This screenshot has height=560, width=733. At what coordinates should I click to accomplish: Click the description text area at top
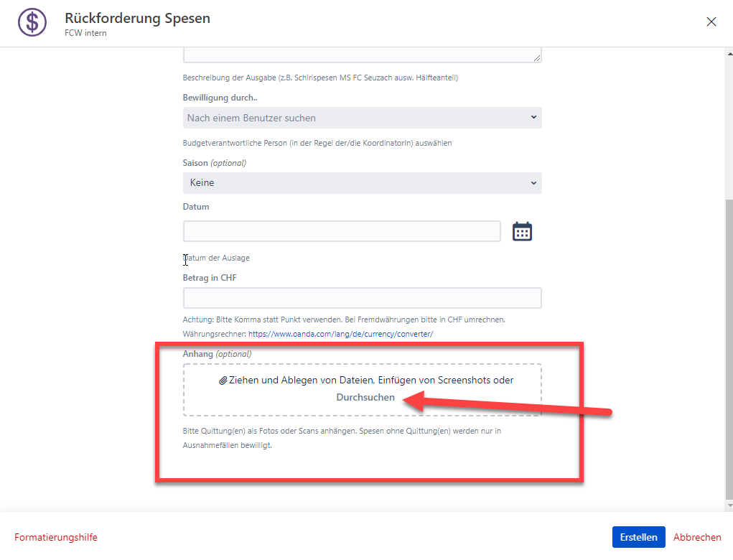(362, 55)
